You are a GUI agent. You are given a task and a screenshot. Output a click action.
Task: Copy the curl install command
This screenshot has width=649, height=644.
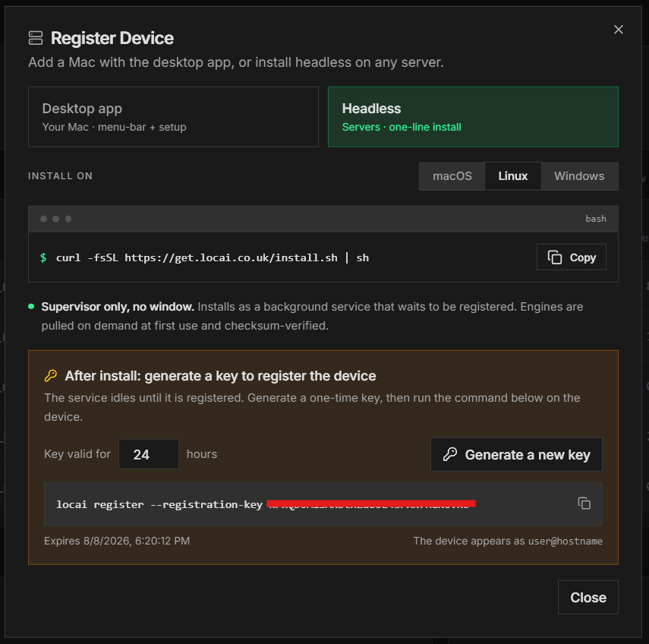[571, 257]
